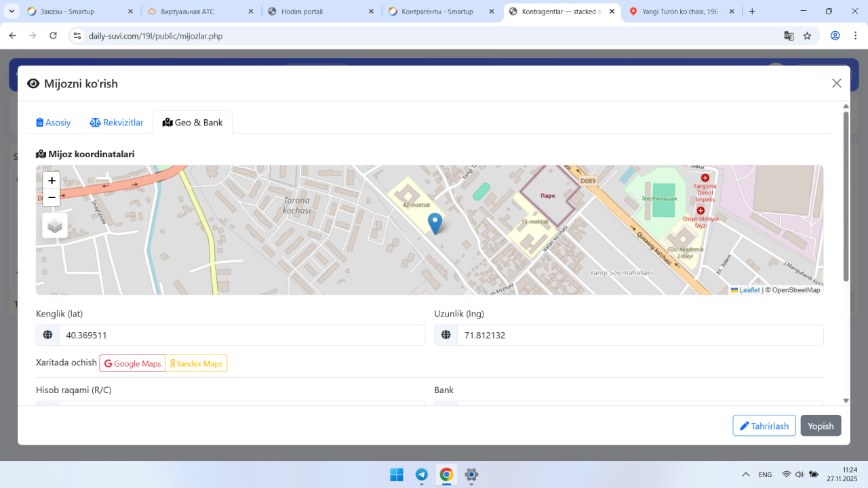This screenshot has height=488, width=868.
Task: Click the Парк label on the map
Action: click(548, 195)
